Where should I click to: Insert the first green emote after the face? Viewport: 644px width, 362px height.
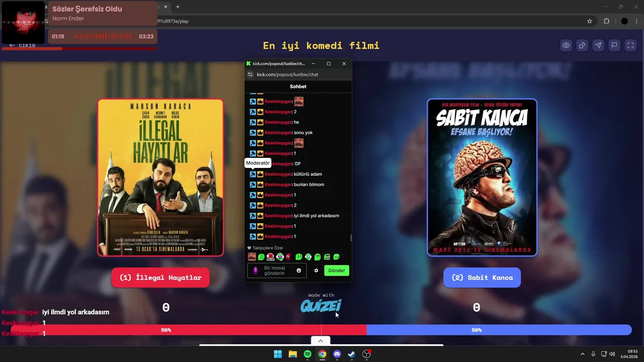point(261,257)
